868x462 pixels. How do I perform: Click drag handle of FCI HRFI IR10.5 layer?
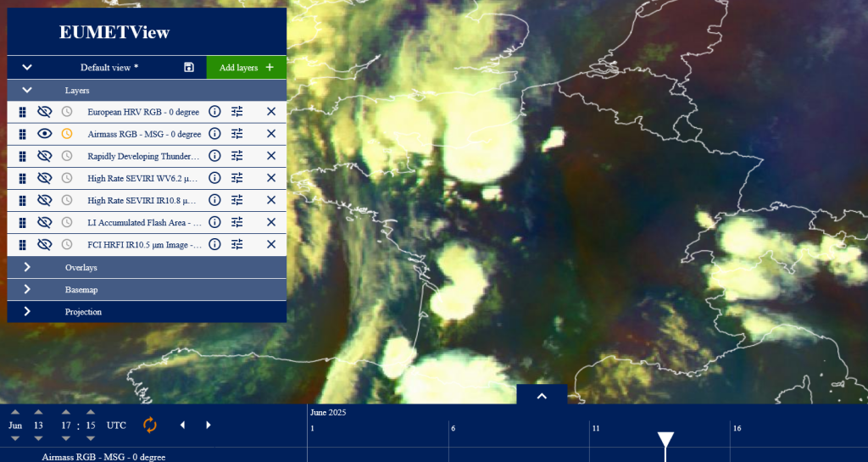[x=22, y=244]
